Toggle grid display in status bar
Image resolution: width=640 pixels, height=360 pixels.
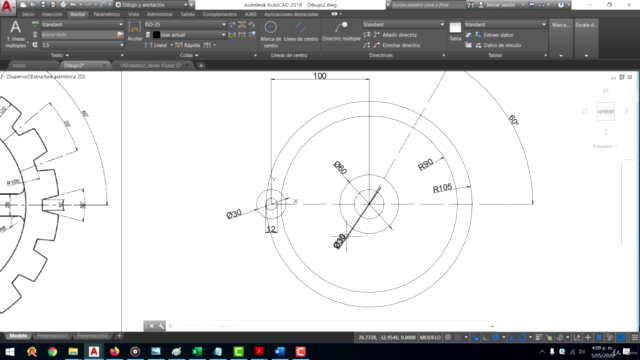[448, 338]
